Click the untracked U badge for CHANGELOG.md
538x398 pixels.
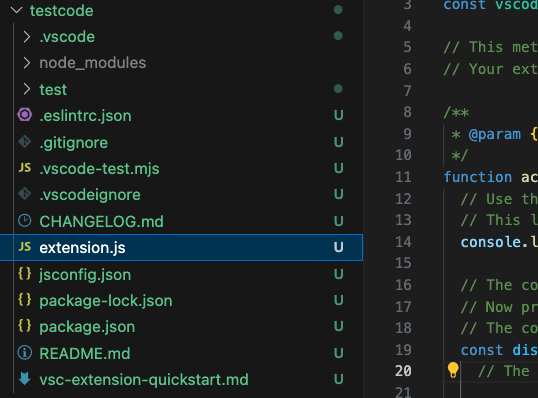339,221
